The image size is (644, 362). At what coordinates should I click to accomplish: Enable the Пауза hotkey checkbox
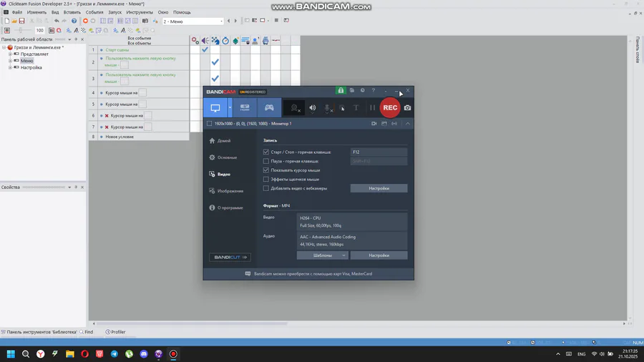point(266,161)
